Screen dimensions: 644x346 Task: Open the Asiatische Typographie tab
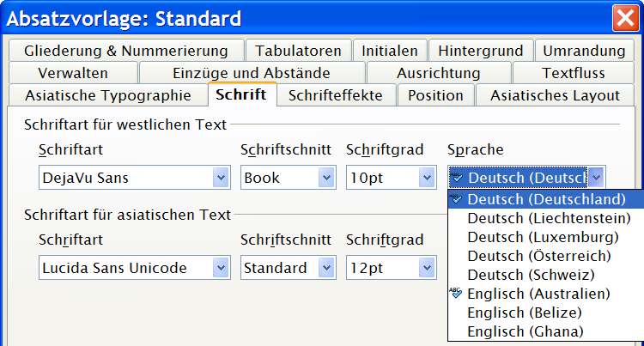[x=108, y=95]
